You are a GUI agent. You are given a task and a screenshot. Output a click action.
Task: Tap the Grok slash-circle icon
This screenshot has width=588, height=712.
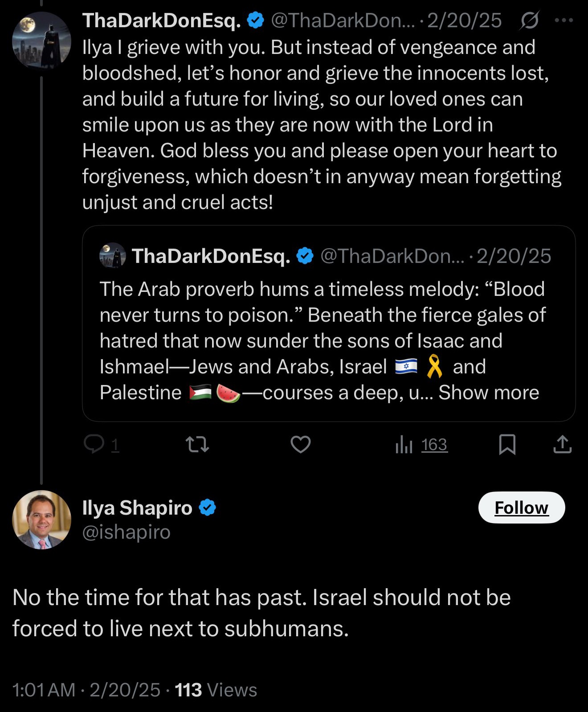click(x=529, y=20)
